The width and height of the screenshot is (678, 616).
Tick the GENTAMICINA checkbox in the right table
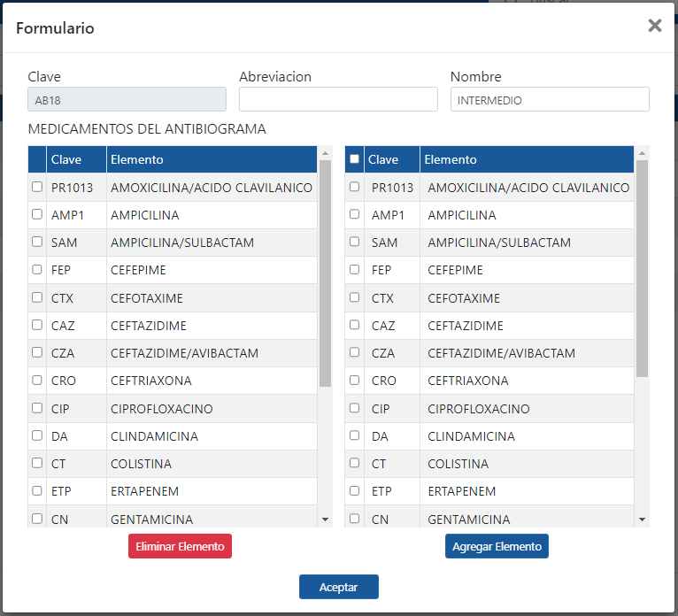coord(355,519)
